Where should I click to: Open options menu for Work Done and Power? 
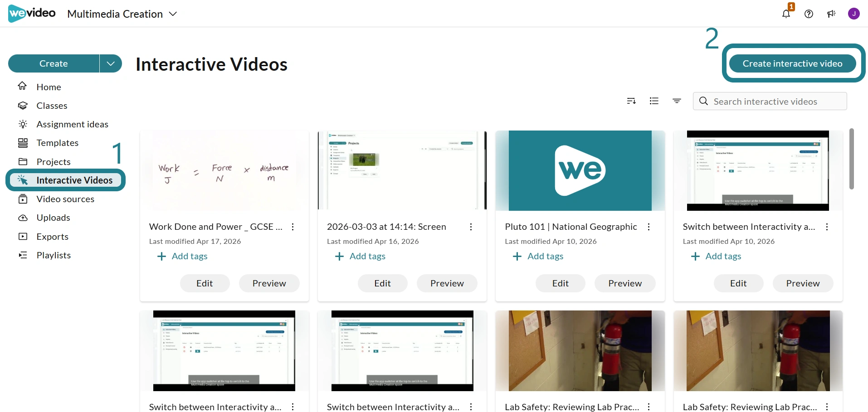pos(293,227)
